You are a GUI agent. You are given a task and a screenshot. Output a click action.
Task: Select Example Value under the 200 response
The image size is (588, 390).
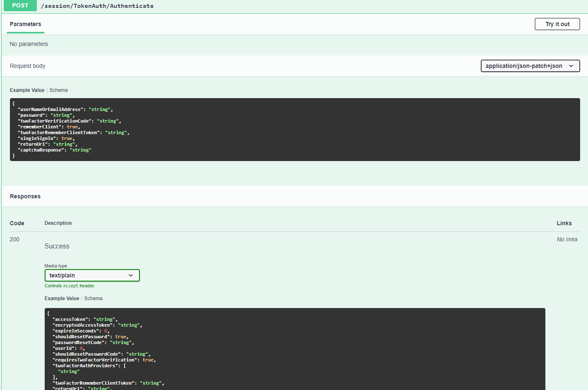point(62,299)
